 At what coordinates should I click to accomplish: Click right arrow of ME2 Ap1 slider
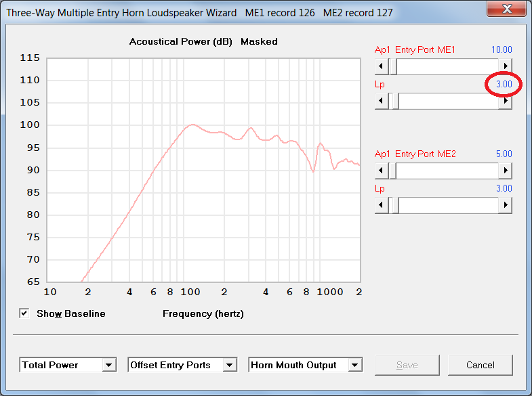tap(505, 171)
